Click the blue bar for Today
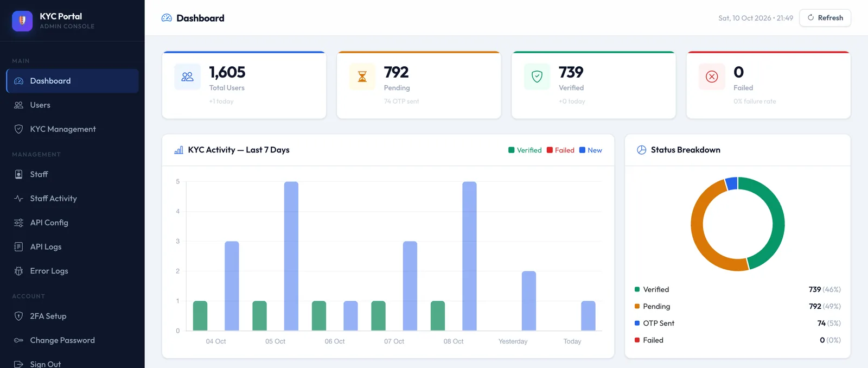The image size is (868, 368). 588,316
